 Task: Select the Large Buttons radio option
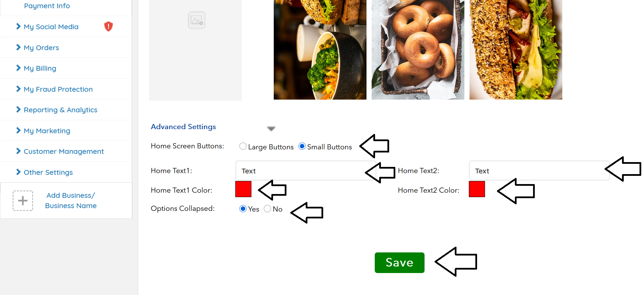tap(243, 146)
